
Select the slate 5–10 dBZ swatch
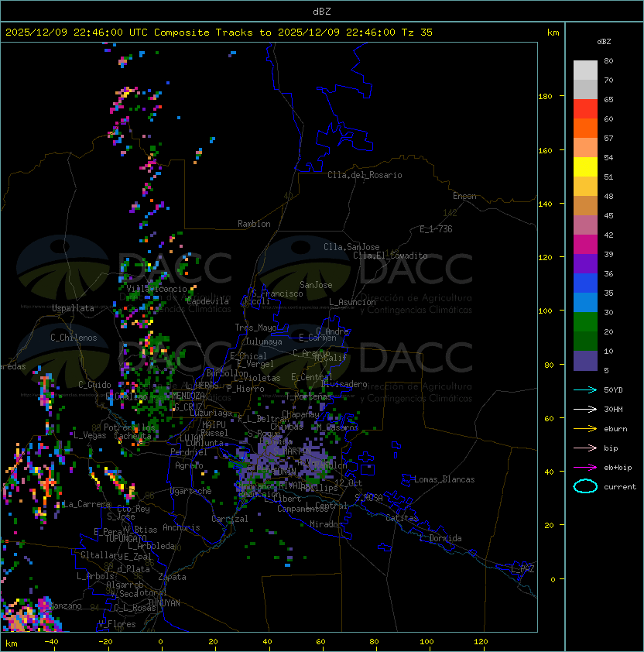point(585,361)
